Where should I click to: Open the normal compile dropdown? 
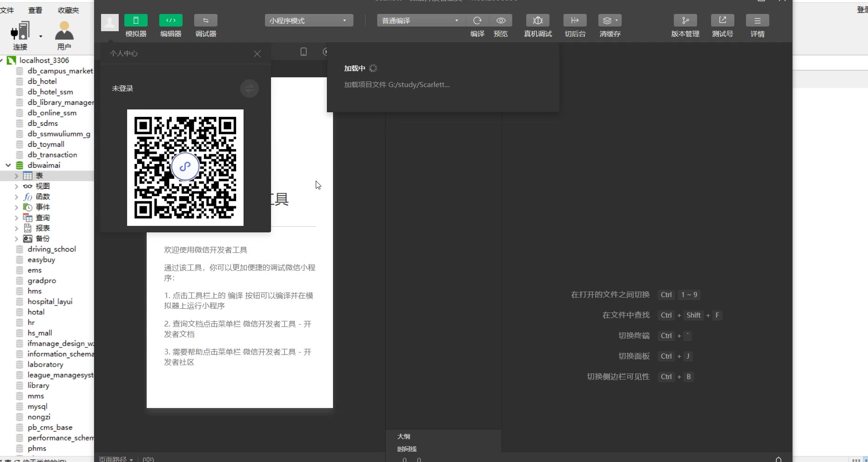tap(420, 20)
